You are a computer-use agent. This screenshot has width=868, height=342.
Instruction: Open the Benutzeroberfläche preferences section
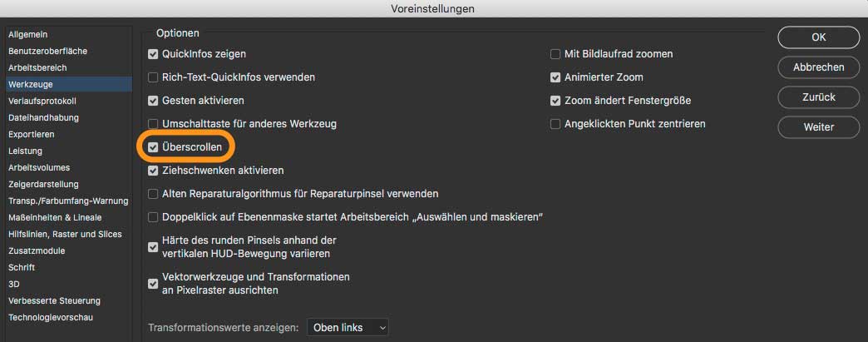[x=47, y=51]
